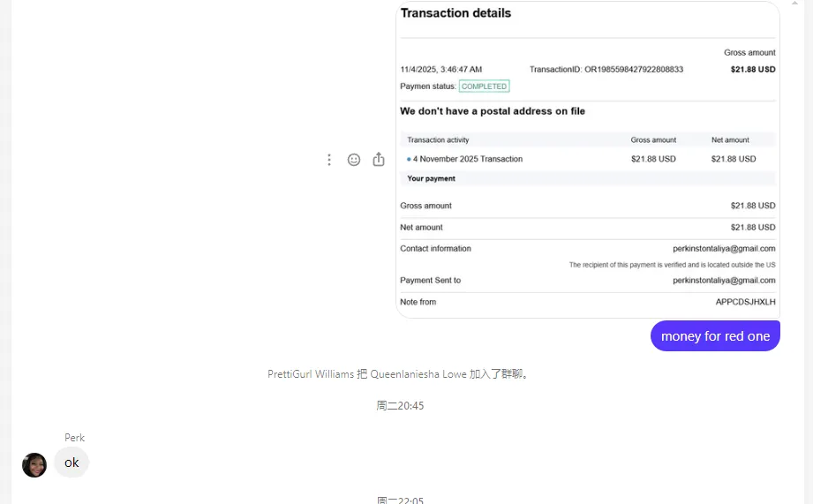
Task: Click the 周二22:05 timestamp
Action: point(400,500)
